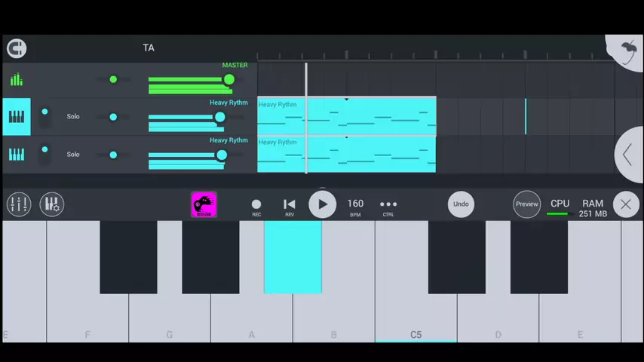
Task: Select second Heavy Rythm track keyboard icon
Action: click(16, 154)
